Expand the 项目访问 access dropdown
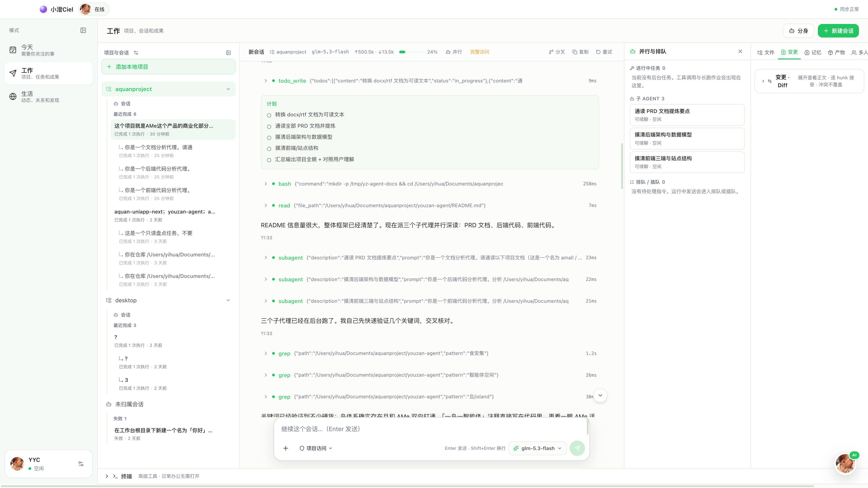Image resolution: width=868 pixels, height=488 pixels. (316, 448)
